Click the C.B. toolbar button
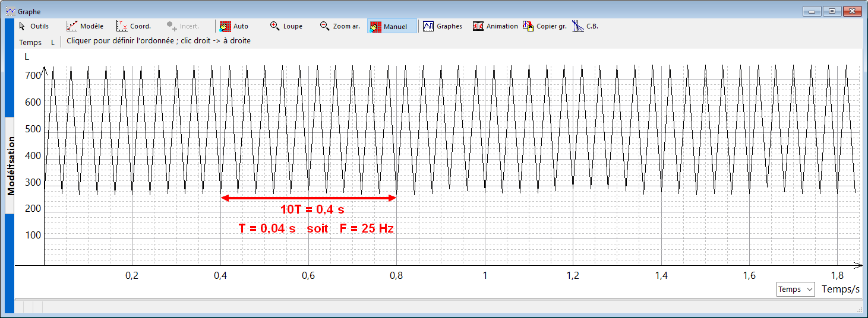Viewport: 868px width, 318px height. [586, 26]
